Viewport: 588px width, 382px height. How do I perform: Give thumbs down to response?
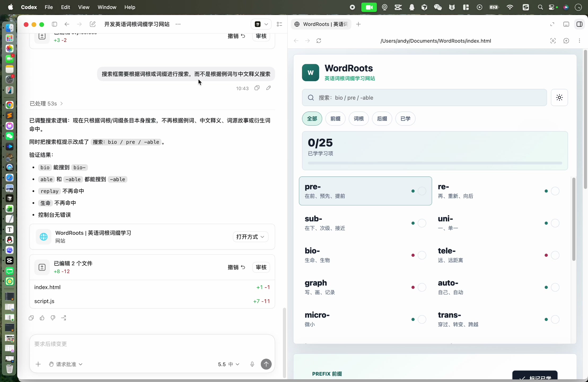click(53, 318)
